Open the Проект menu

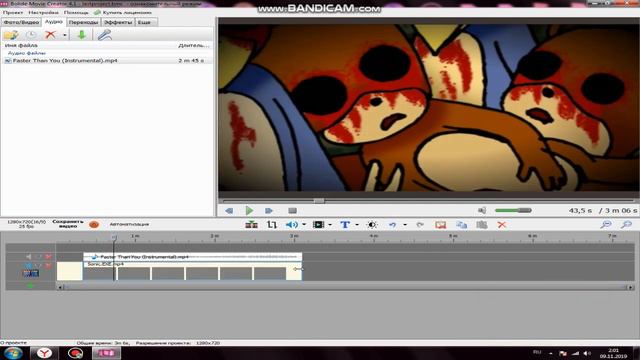[13, 13]
